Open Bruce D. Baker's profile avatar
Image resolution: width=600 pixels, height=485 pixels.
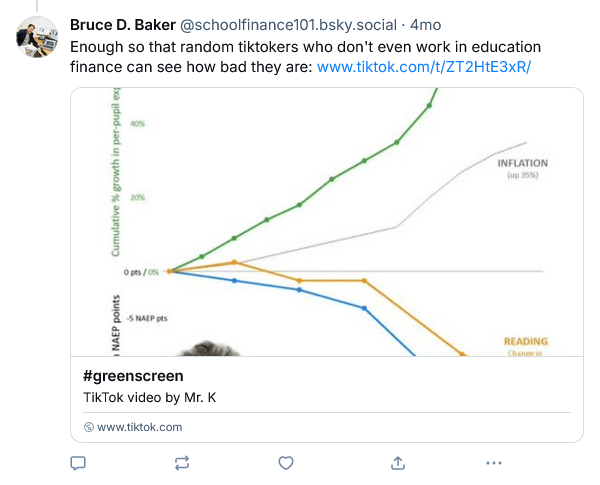[x=37, y=36]
